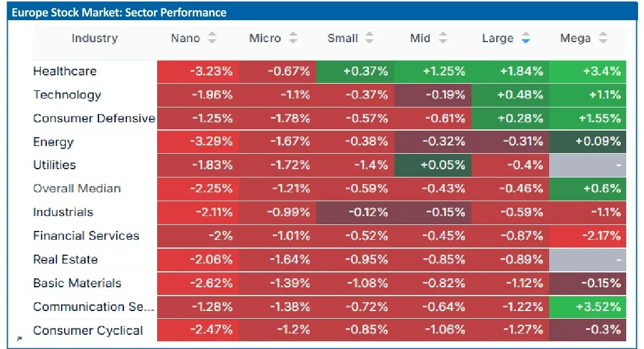644x349 pixels.
Task: Click the Overall Median row label
Action: pos(77,189)
